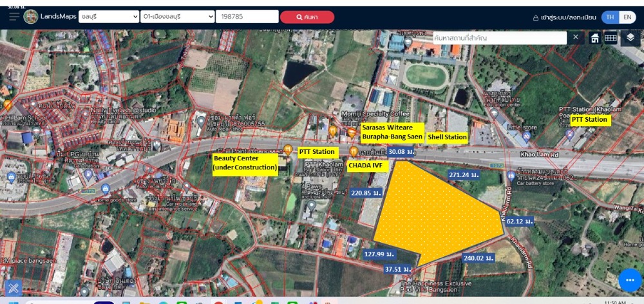Image resolution: width=644 pixels, height=304 pixels.
Task: Click the Department of Lands logo emblem
Action: pyautogui.click(x=31, y=17)
